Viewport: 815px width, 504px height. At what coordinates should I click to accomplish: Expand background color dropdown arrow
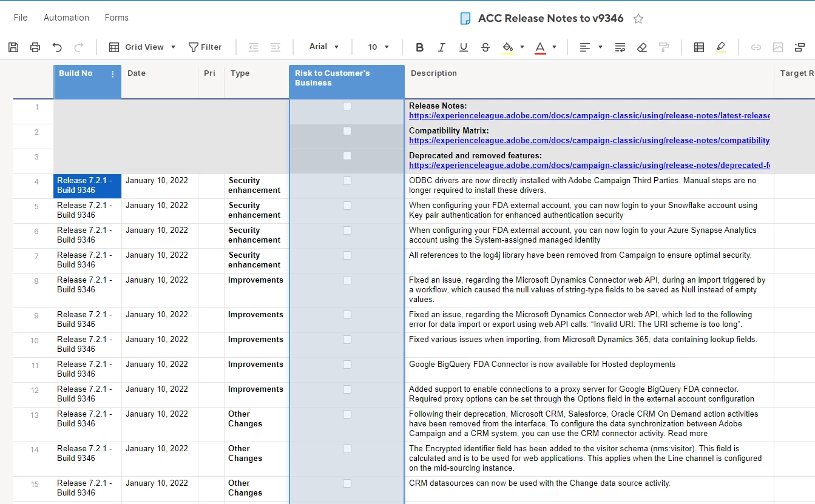tap(522, 47)
